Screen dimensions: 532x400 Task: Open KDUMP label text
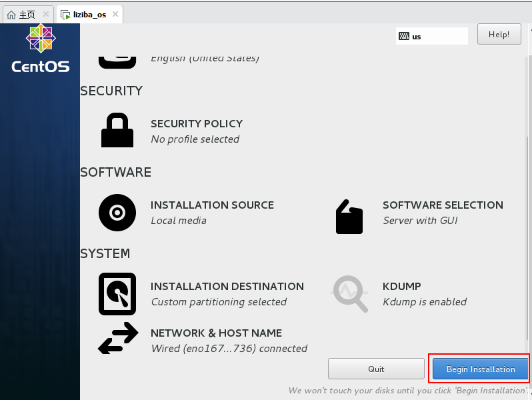401,286
